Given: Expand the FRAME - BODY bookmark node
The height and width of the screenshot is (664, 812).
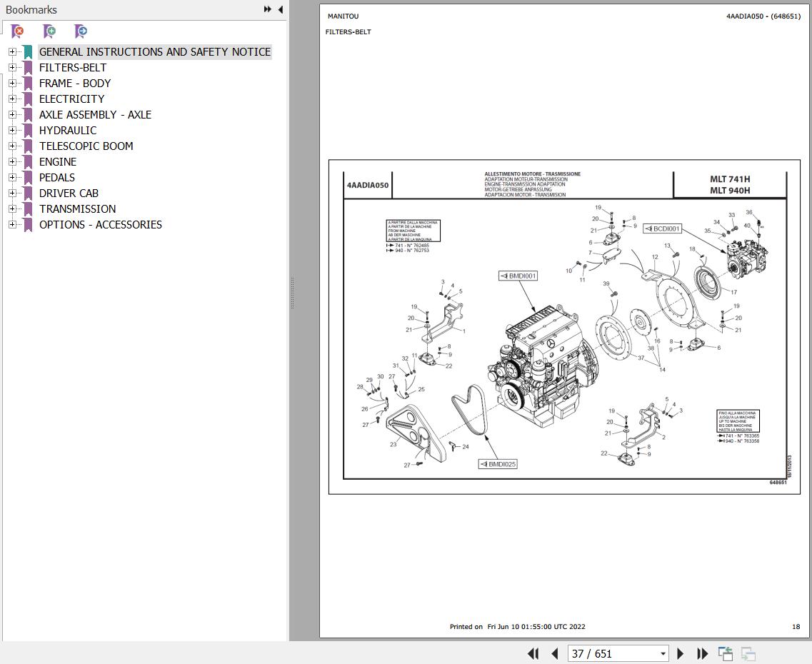Looking at the screenshot, I should (x=12, y=83).
